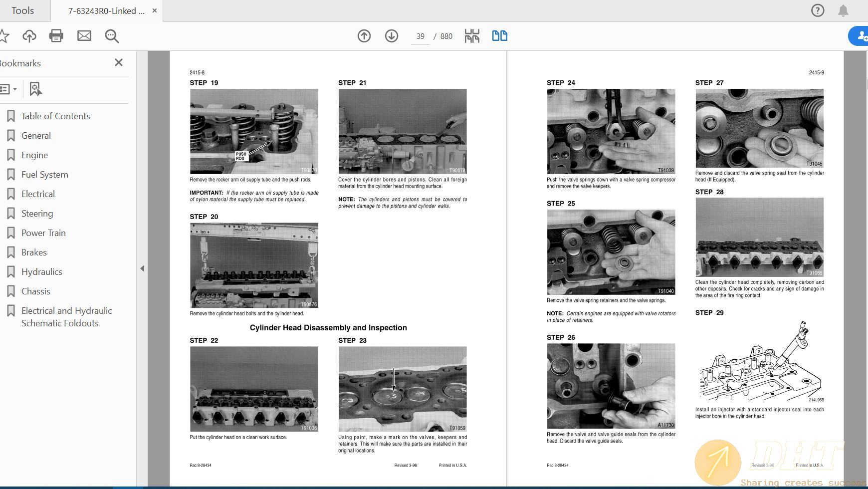Click the page number input field

(x=420, y=36)
